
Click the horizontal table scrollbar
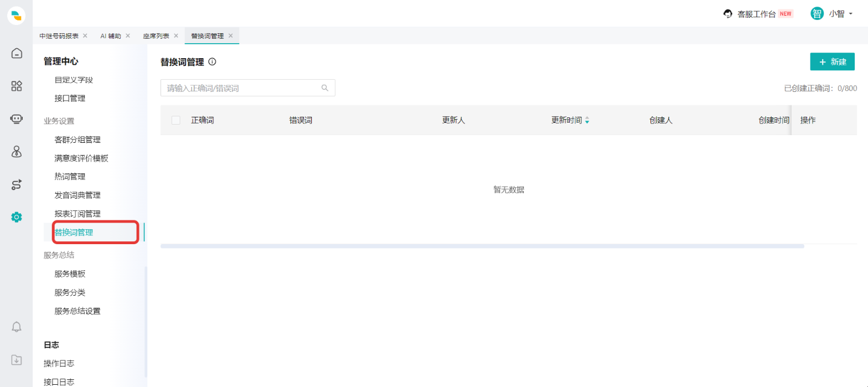click(482, 246)
